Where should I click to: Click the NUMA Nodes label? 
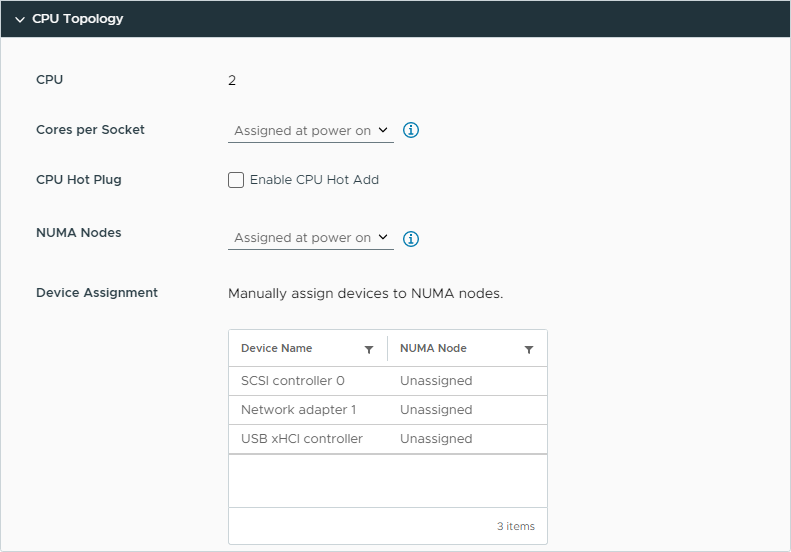click(x=79, y=233)
